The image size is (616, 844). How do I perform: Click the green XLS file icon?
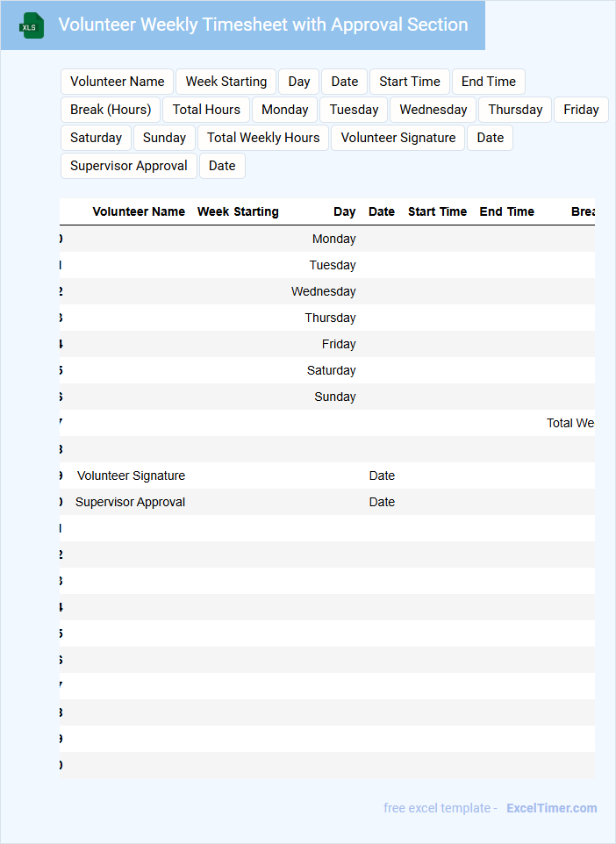tap(32, 25)
